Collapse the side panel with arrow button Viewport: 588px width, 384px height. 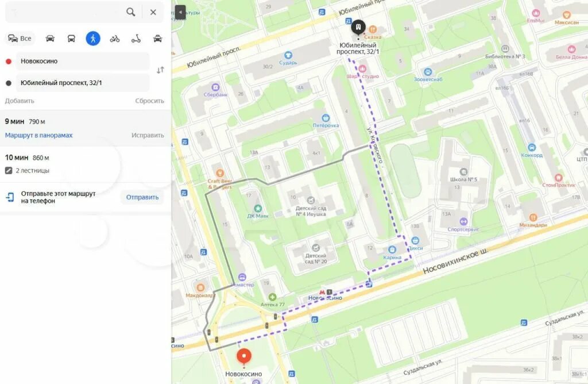point(180,12)
